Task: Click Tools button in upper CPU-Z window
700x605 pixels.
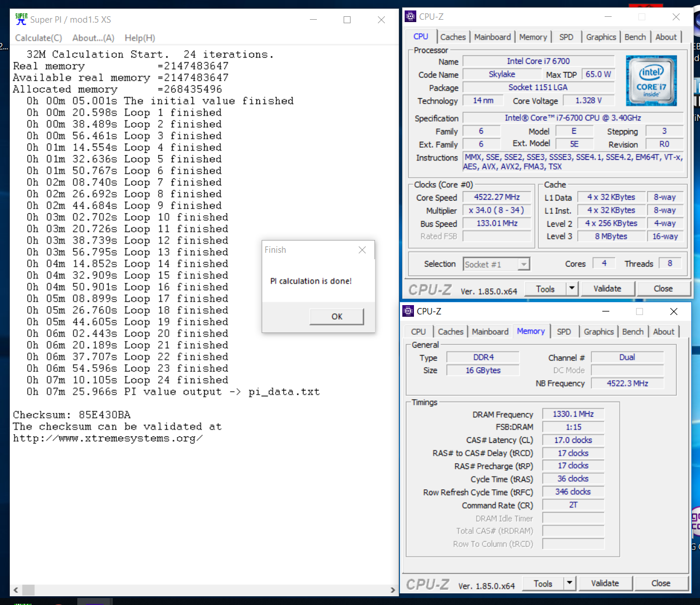Action: 545,289
